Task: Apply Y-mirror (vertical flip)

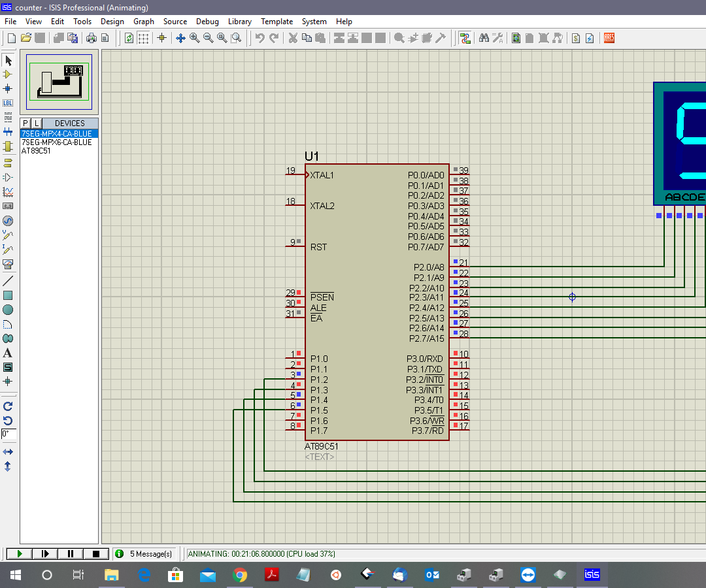Action: point(8,466)
